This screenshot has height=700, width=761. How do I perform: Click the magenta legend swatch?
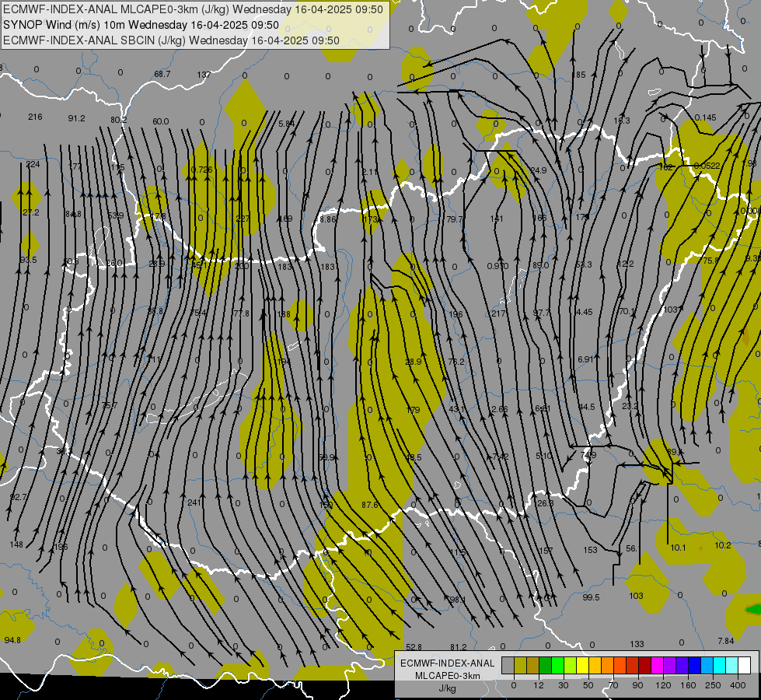[657, 666]
